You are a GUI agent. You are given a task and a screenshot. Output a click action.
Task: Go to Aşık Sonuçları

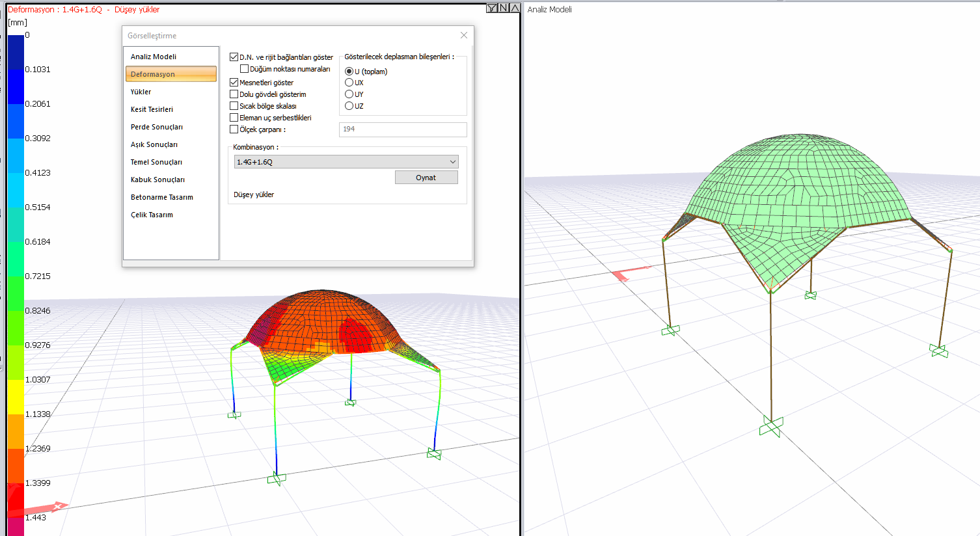point(171,144)
